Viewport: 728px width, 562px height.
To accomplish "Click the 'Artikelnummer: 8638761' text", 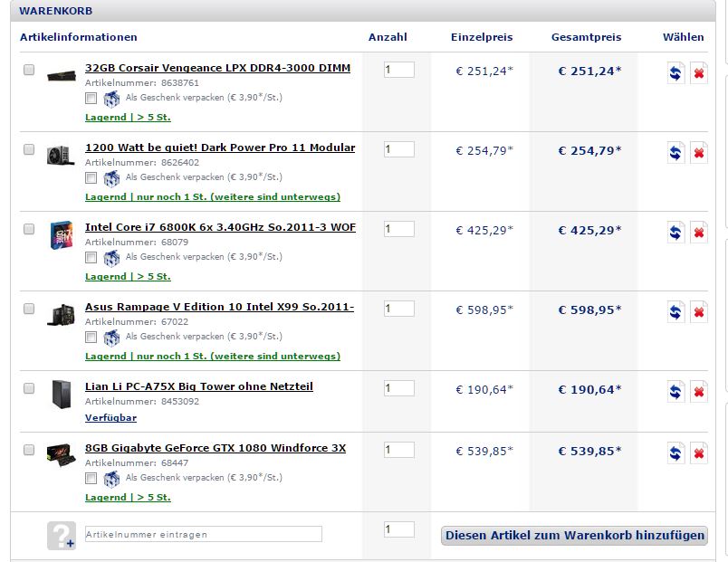I will pyautogui.click(x=142, y=83).
